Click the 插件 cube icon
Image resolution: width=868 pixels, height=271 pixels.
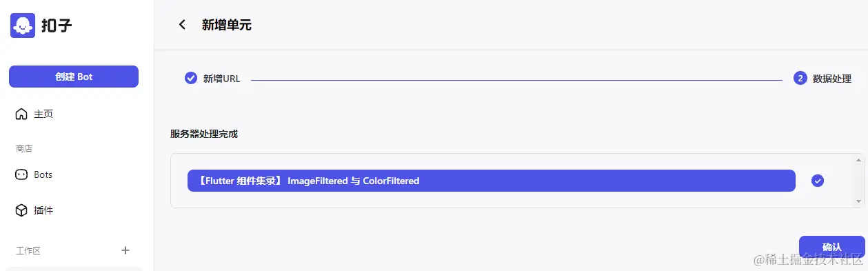[x=21, y=210]
